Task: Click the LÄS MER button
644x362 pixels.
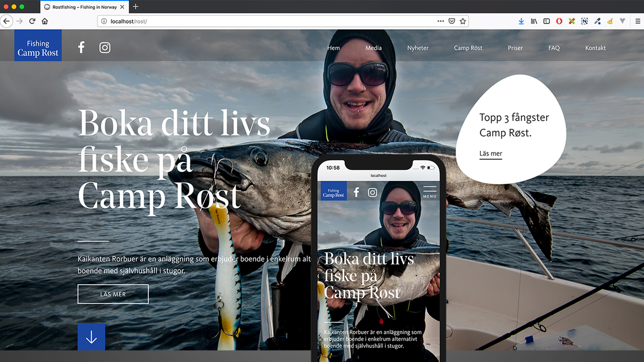Action: click(113, 294)
